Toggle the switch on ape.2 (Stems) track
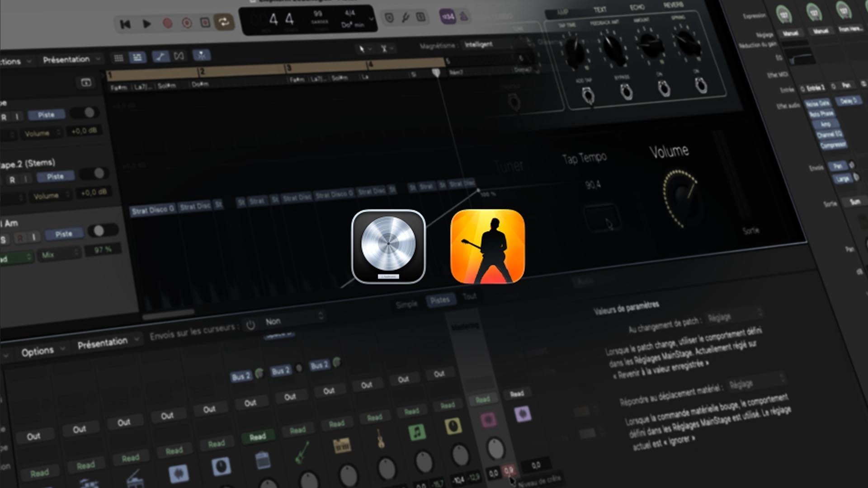This screenshot has width=868, height=488. [94, 174]
